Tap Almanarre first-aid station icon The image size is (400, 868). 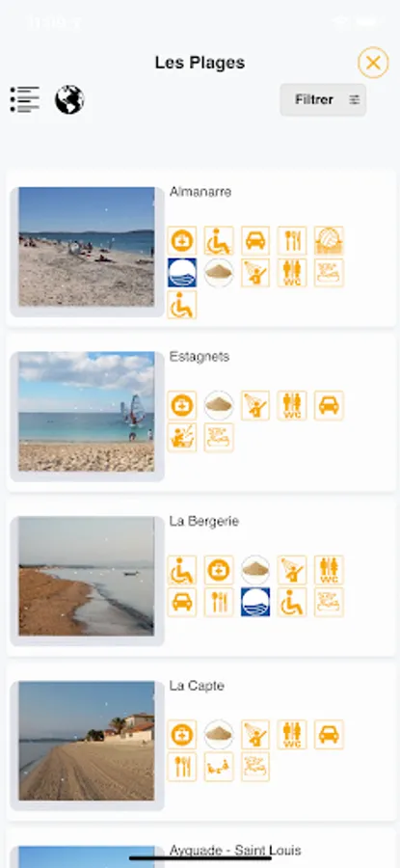coord(182,240)
